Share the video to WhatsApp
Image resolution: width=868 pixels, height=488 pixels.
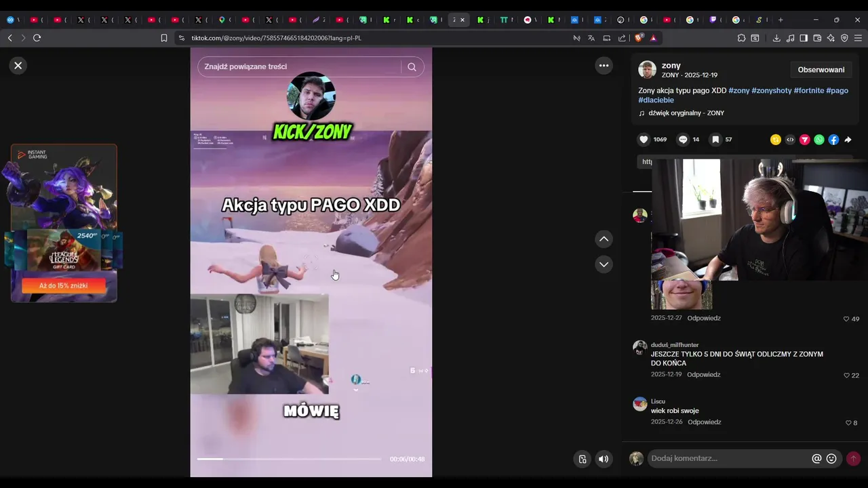click(x=819, y=140)
